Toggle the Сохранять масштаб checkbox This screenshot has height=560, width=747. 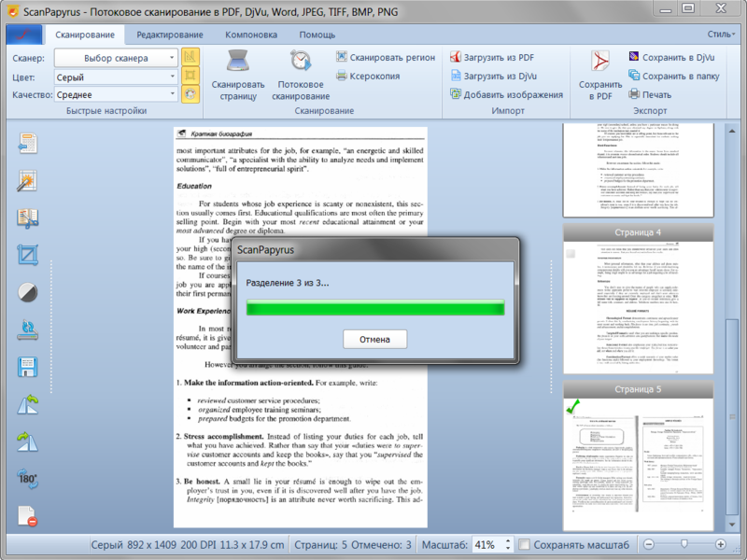click(x=524, y=544)
